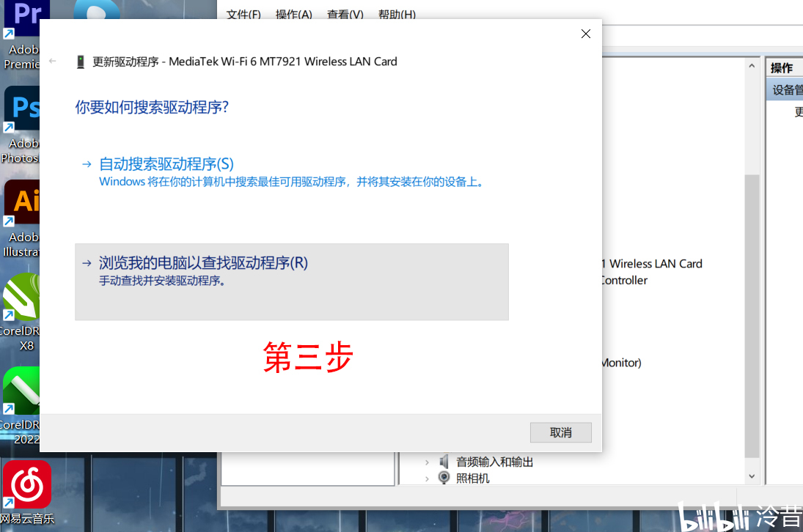Select 音频输入和输出 speaker icon in device tree
The image size is (803, 532).
pyautogui.click(x=444, y=462)
